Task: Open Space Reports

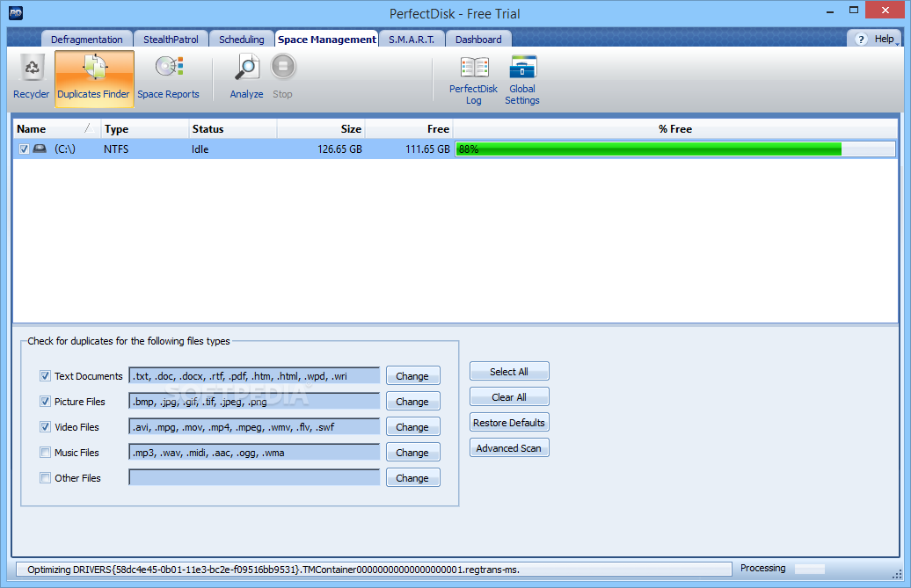Action: (169, 78)
